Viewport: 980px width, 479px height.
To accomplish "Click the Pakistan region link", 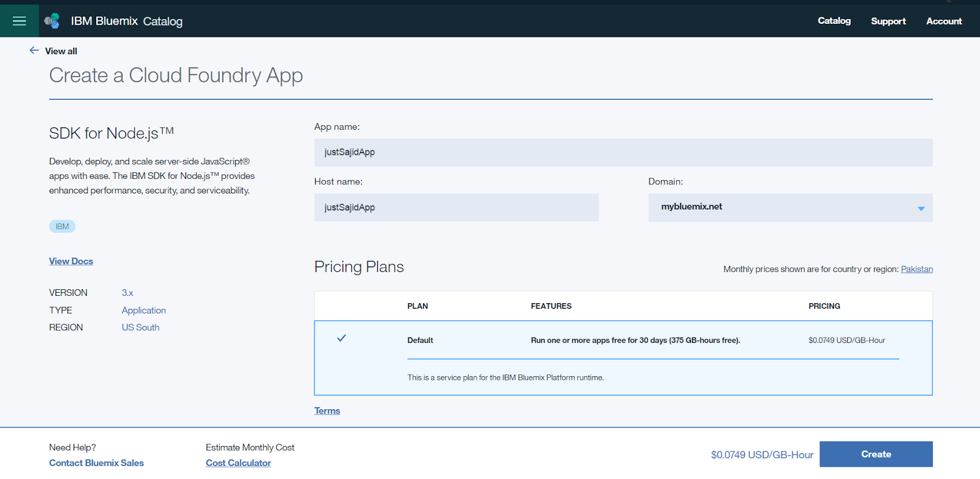I will coord(917,269).
